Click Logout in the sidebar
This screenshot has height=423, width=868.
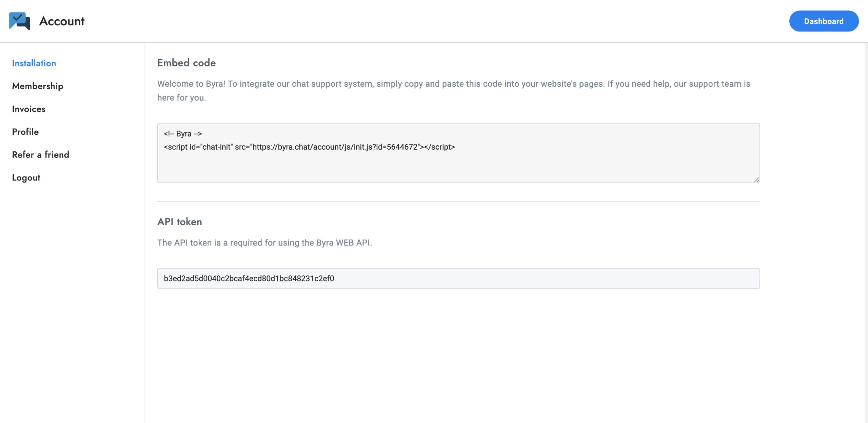[x=26, y=178]
